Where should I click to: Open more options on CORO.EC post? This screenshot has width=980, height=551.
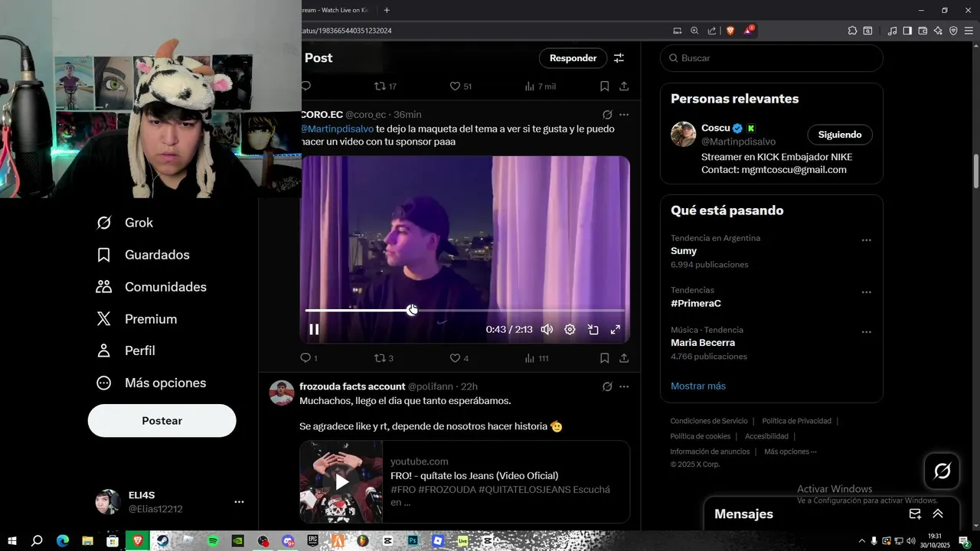[x=624, y=115]
